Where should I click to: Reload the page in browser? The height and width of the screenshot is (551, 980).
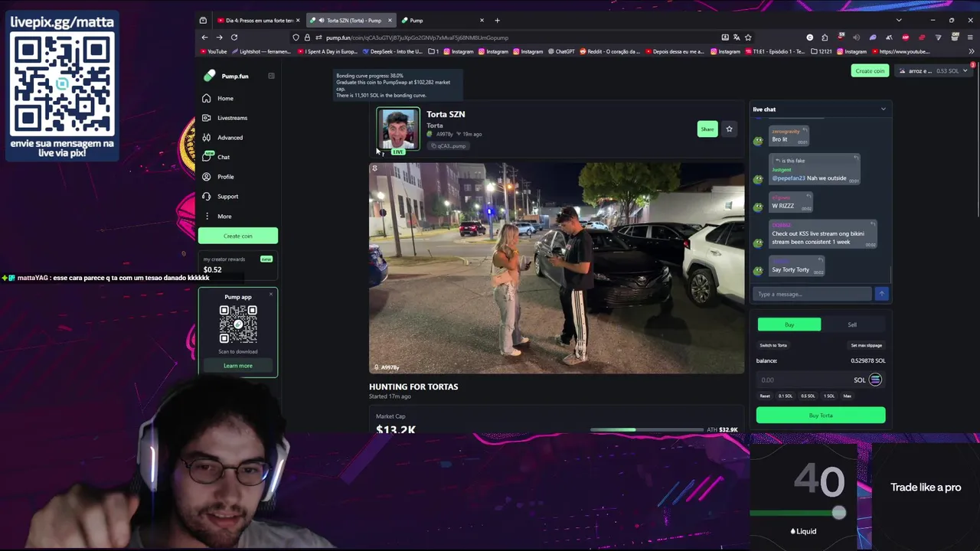click(234, 37)
